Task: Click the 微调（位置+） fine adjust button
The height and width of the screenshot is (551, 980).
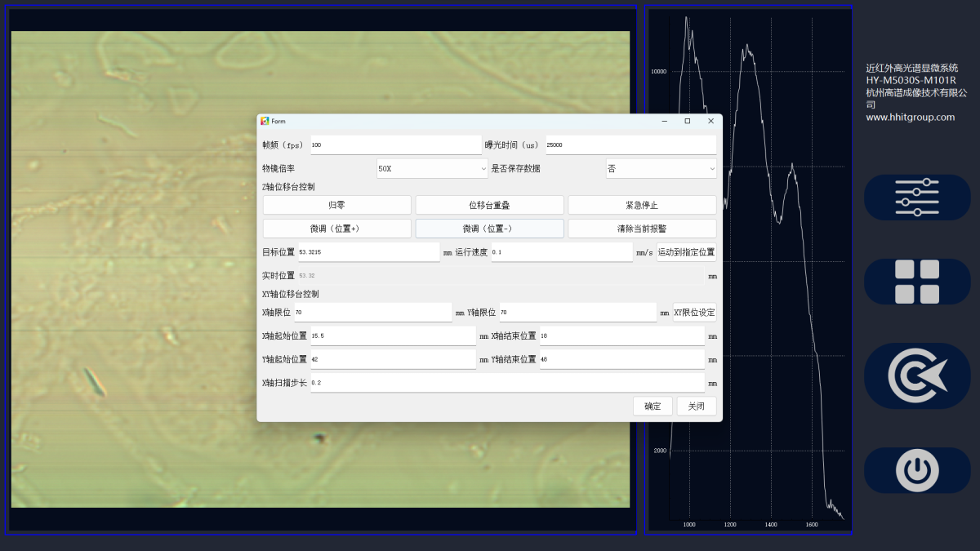Action: (x=336, y=228)
